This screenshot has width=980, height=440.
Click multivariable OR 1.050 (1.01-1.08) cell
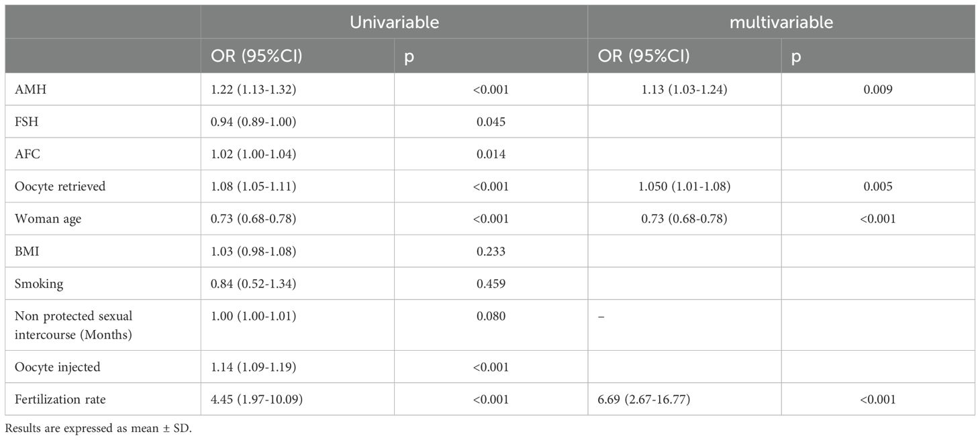685,186
